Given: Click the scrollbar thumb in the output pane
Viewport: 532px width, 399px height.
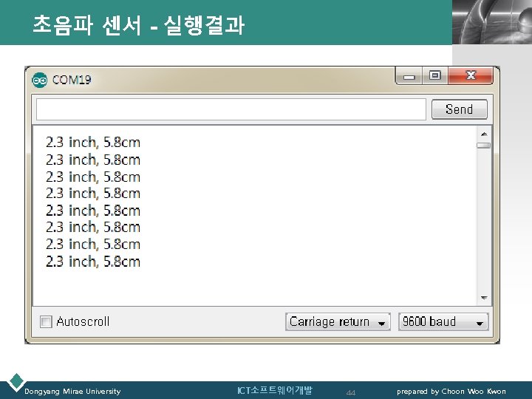Looking at the screenshot, I should (x=483, y=146).
